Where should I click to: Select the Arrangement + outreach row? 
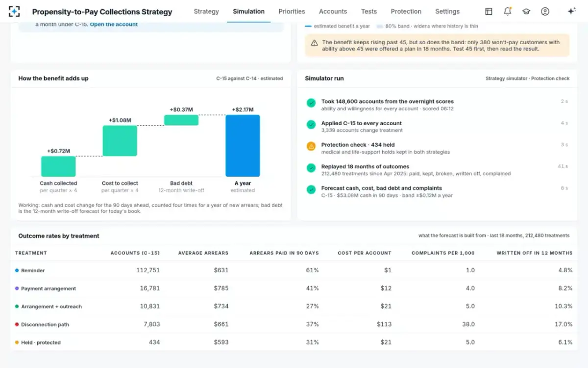click(294, 306)
